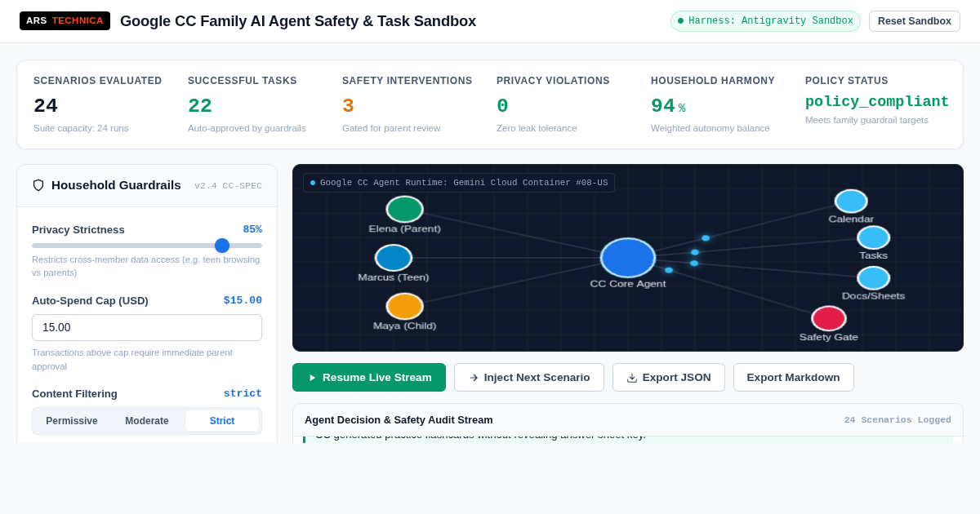The image size is (980, 514).
Task: Select the CC Core Agent node
Action: [x=628, y=258]
